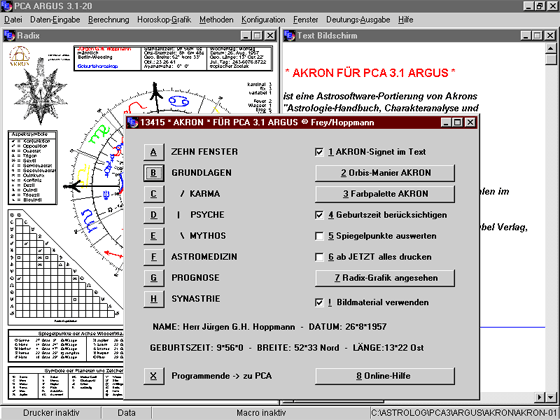Tick the ab JETZT alles drucken checkbox
The width and height of the screenshot is (560, 420).
pyautogui.click(x=319, y=257)
